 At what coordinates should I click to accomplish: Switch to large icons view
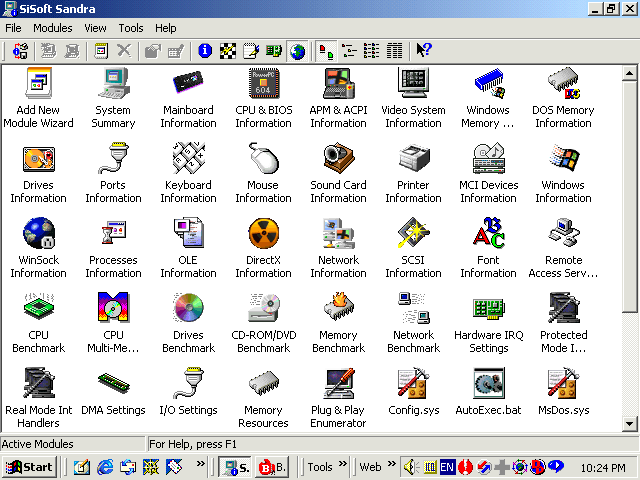326,51
